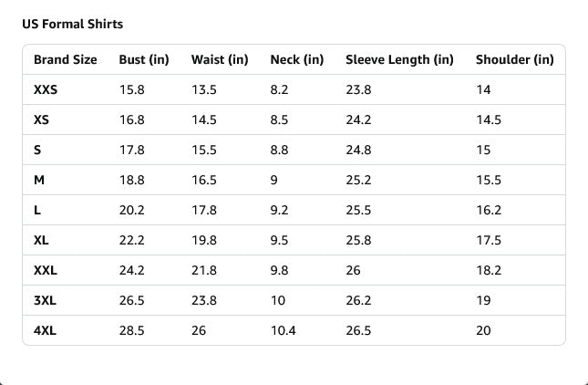The width and height of the screenshot is (588, 385).
Task: Select the M size row label
Action: (39, 181)
